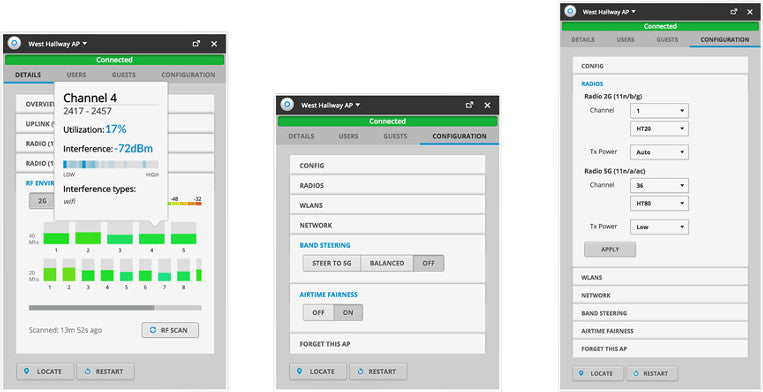Click the signal color legend scale
763x392 pixels.
coord(184,204)
